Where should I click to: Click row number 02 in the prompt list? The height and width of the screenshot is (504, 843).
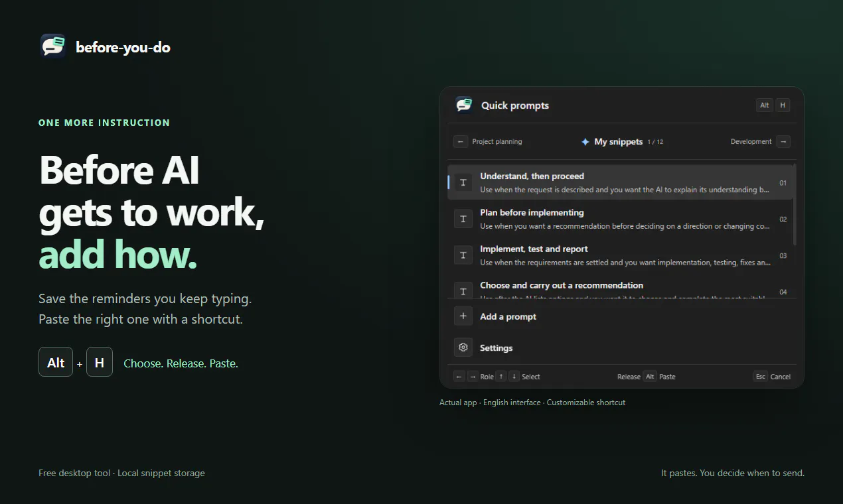coord(783,220)
